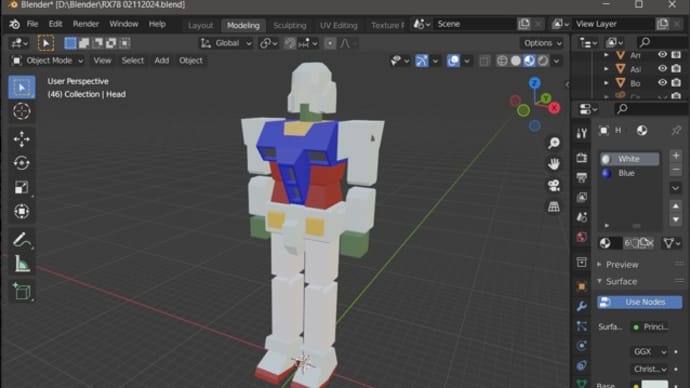Open the Object properties tab
690x388 pixels.
[581, 286]
